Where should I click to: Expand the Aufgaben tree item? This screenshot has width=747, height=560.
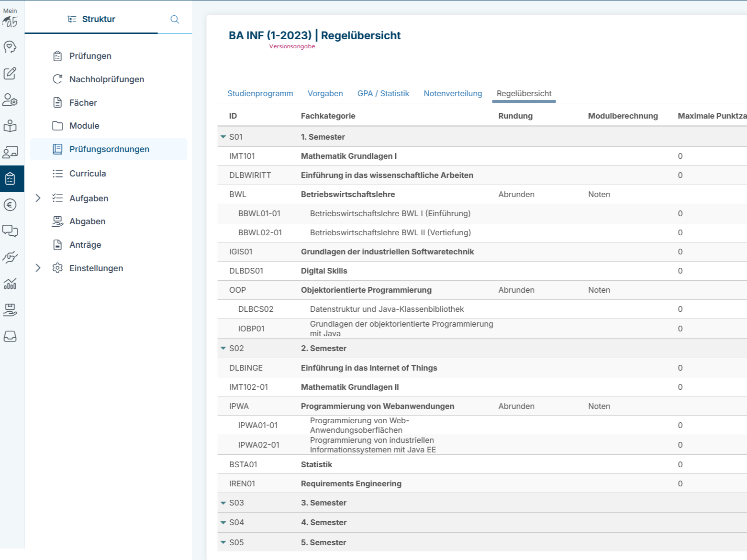(x=38, y=198)
